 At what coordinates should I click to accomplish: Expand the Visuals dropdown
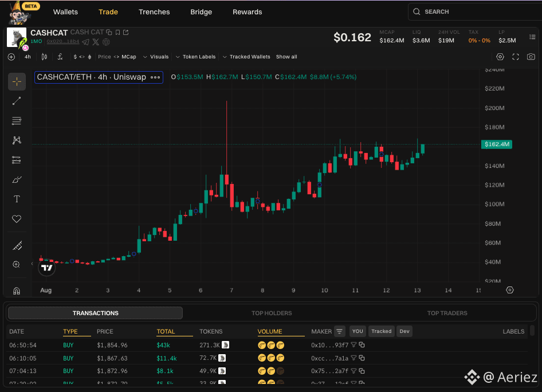(156, 57)
